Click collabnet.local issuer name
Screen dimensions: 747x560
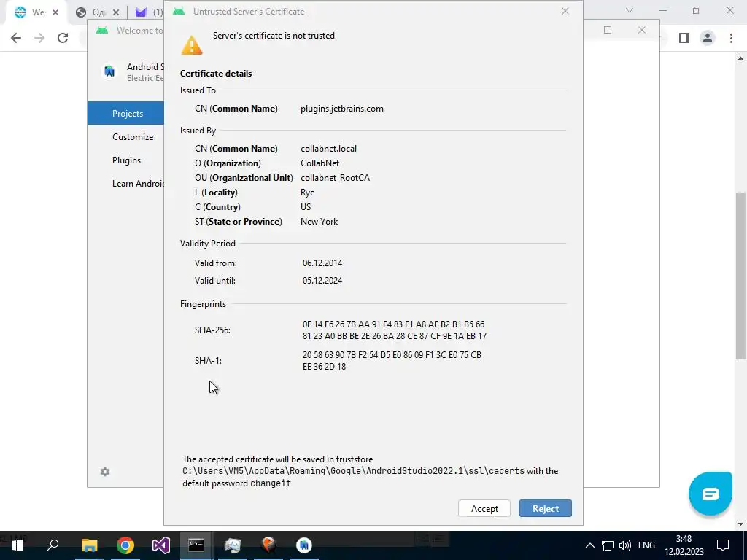[x=329, y=149]
